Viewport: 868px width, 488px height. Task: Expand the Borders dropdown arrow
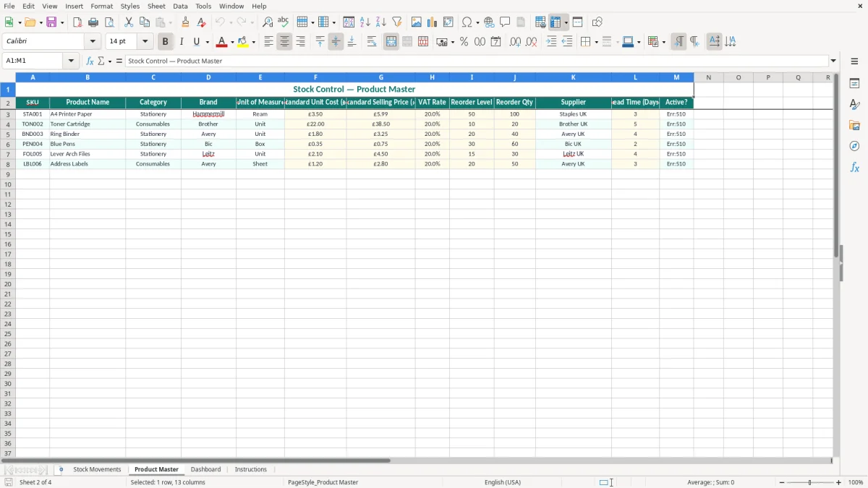[596, 42]
